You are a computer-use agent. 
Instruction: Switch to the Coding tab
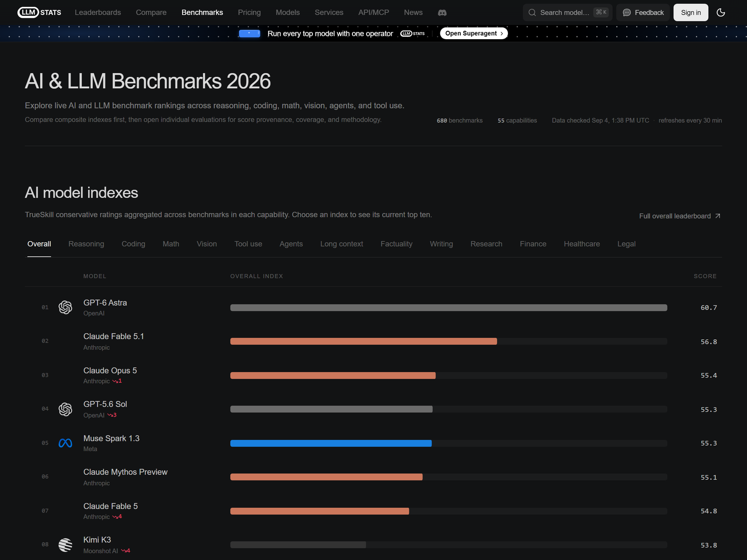[134, 244]
